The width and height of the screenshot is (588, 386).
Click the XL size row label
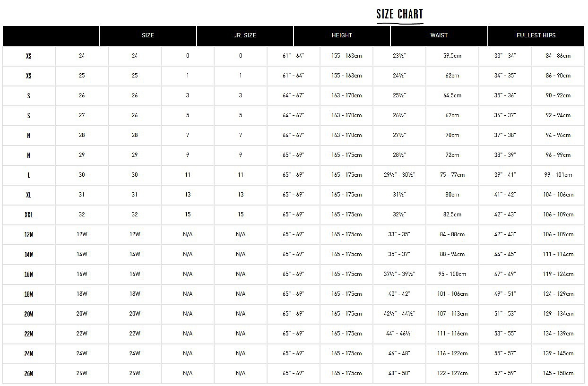[29, 195]
